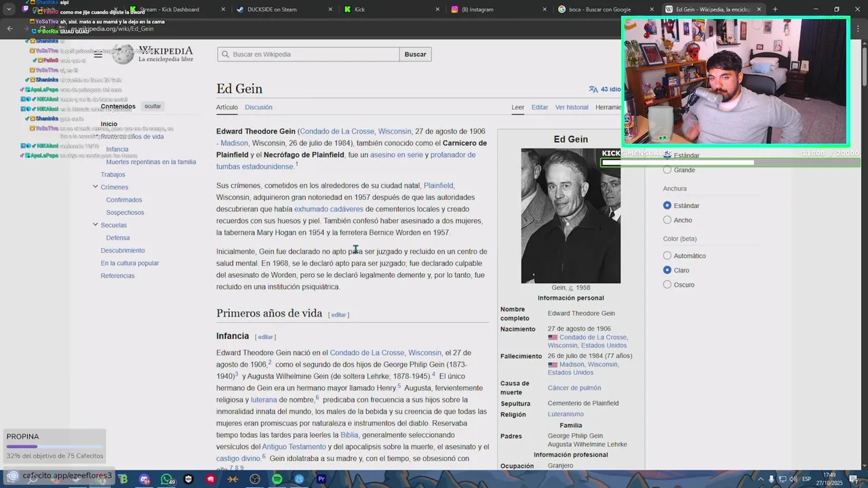
Task: Click the Propina cafecitos progress bar
Action: click(54, 447)
